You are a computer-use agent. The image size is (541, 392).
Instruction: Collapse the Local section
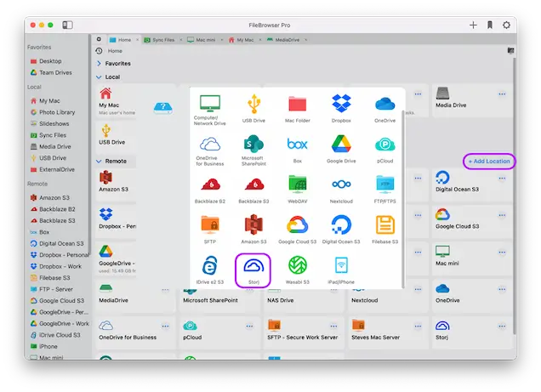pyautogui.click(x=99, y=77)
